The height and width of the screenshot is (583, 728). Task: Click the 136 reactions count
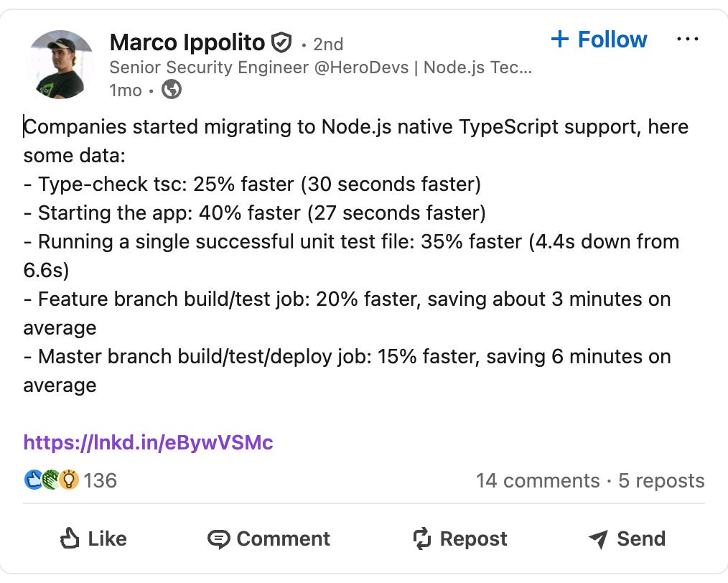pos(100,481)
